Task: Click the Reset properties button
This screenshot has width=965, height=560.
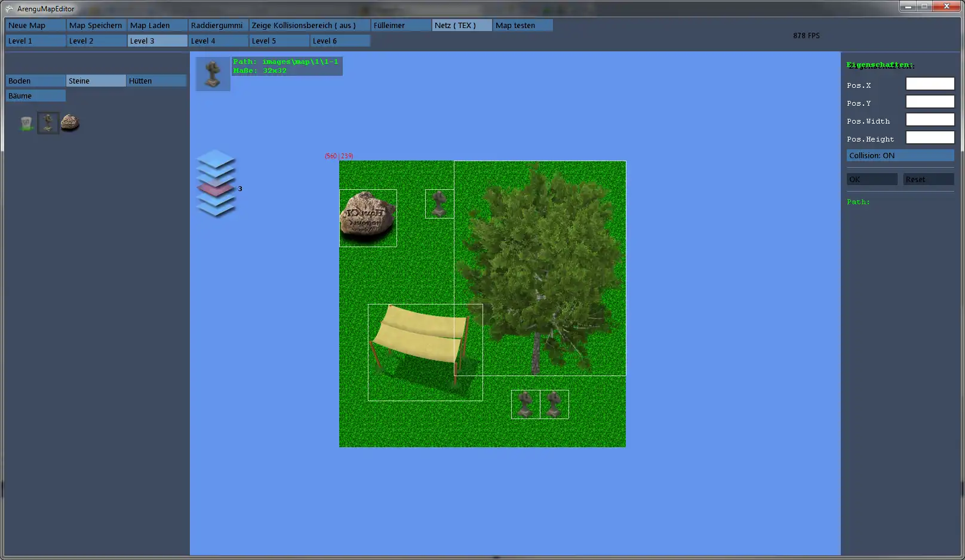Action: coord(929,179)
